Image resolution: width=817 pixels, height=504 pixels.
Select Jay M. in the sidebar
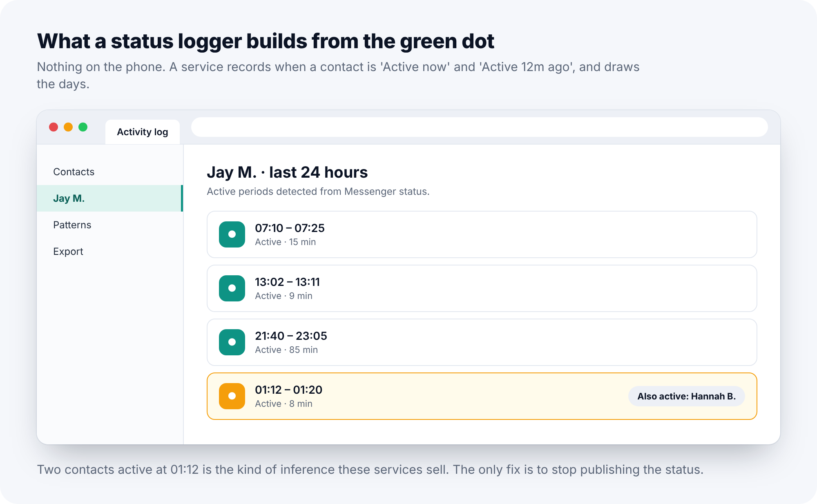109,198
